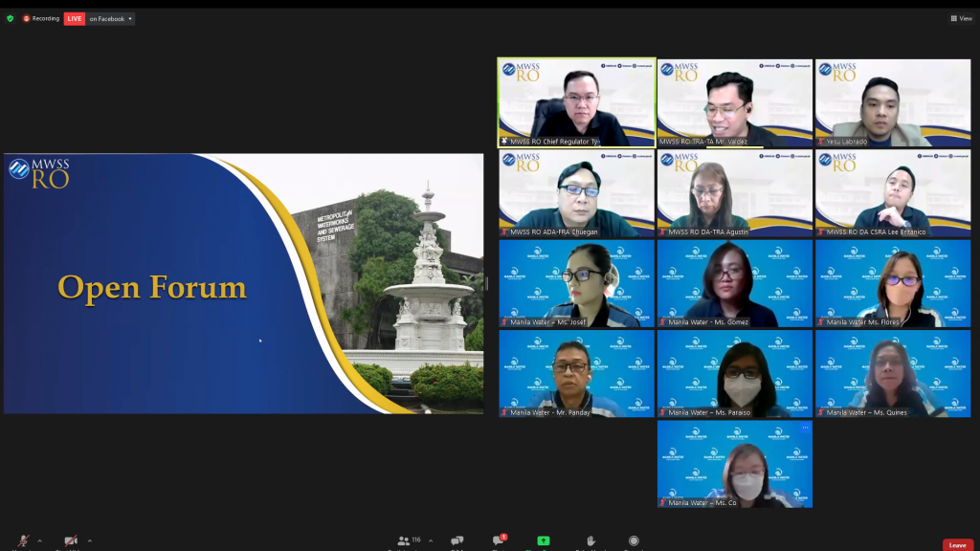Select Manila Water Ms. Paraiso video tile
This screenshot has width=980, height=551.
tap(734, 374)
